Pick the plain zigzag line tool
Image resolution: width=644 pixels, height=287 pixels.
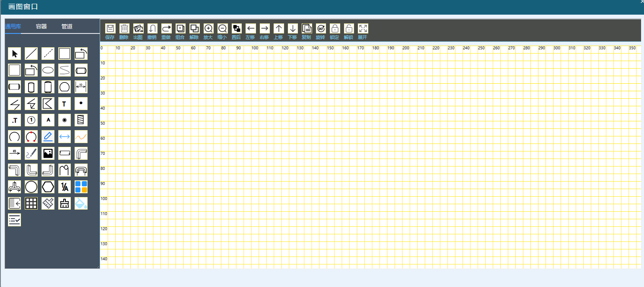click(14, 103)
